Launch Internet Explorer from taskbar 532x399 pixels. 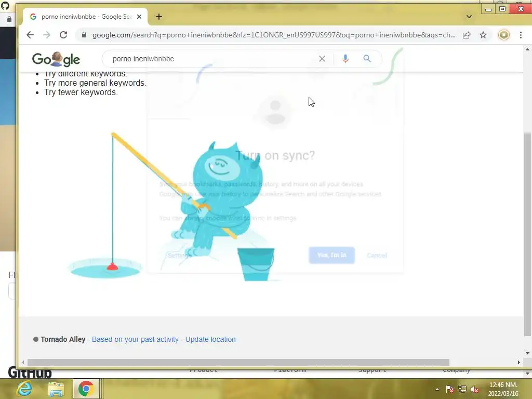click(24, 389)
